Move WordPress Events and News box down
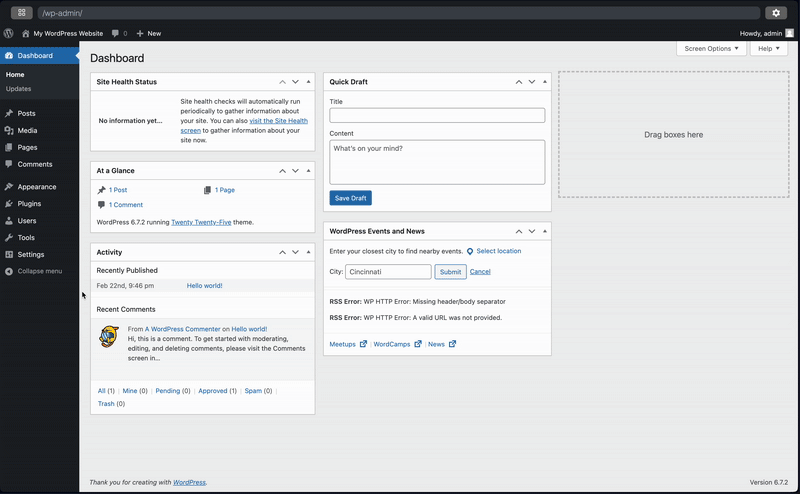 click(532, 231)
